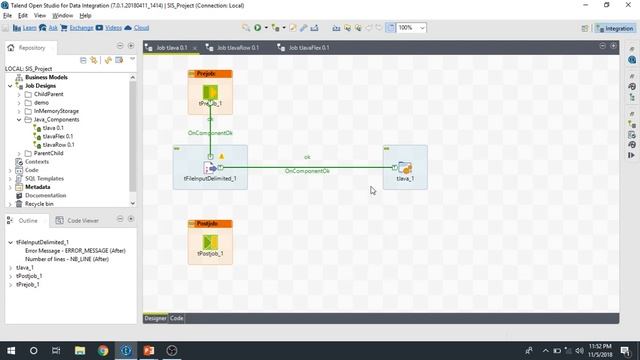
Task: Select the Designer view tab
Action: pos(156,318)
